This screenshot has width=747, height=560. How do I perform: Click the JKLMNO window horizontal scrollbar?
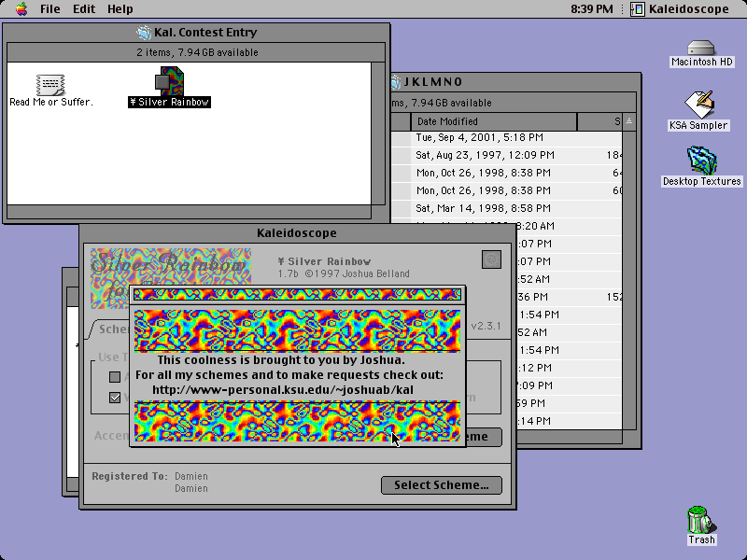(570, 436)
